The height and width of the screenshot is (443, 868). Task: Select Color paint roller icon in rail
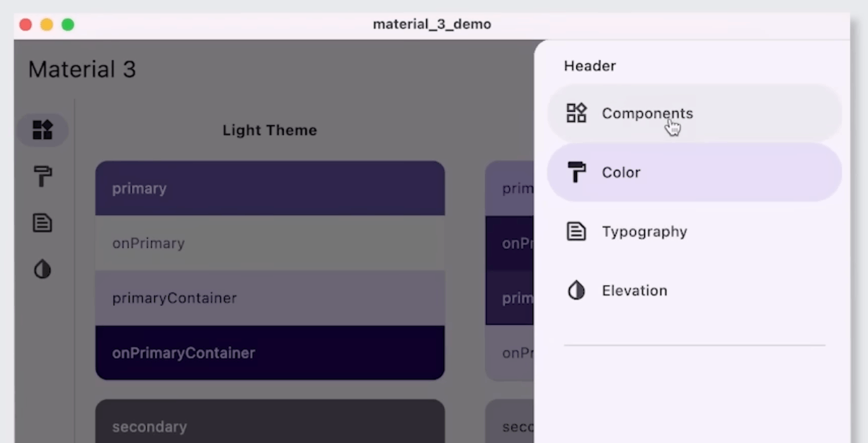pos(42,176)
